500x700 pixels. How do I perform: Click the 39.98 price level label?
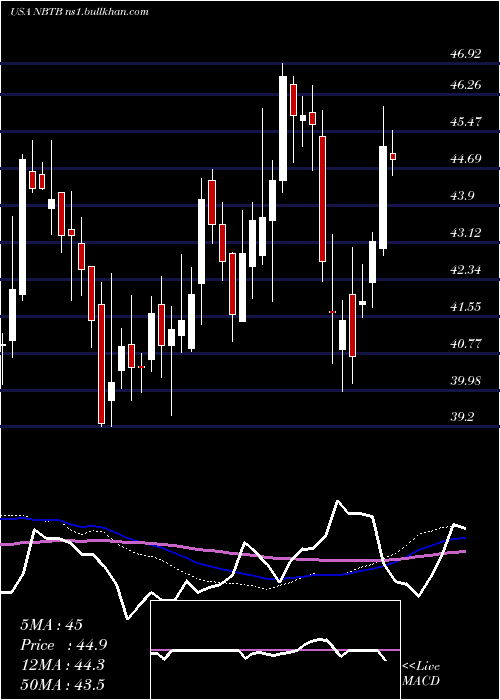(x=467, y=381)
